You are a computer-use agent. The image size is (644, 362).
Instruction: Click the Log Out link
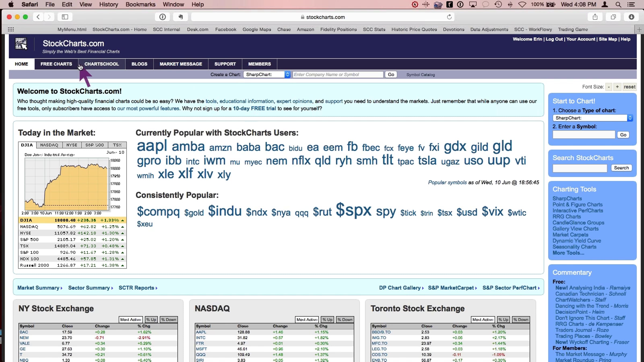pyautogui.click(x=554, y=39)
